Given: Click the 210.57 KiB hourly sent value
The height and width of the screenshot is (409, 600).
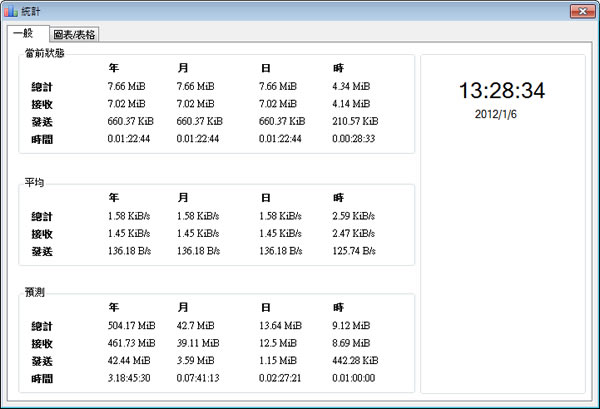Looking at the screenshot, I should tap(355, 121).
